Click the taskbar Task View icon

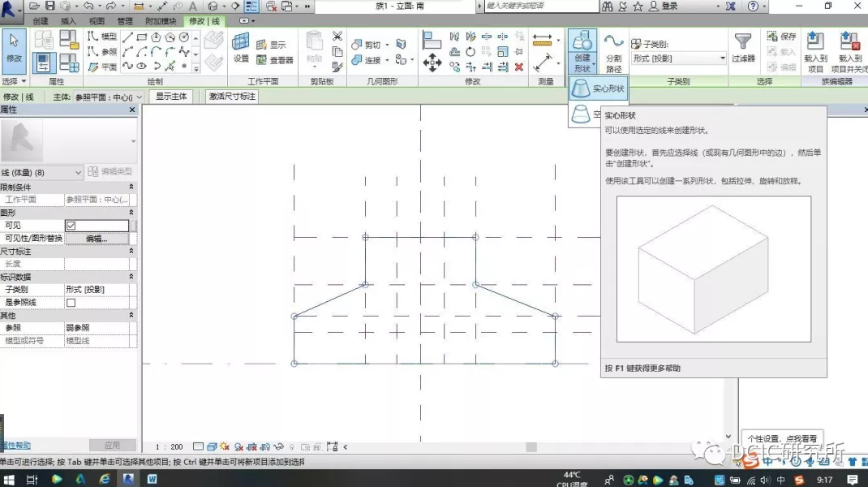(x=32, y=479)
